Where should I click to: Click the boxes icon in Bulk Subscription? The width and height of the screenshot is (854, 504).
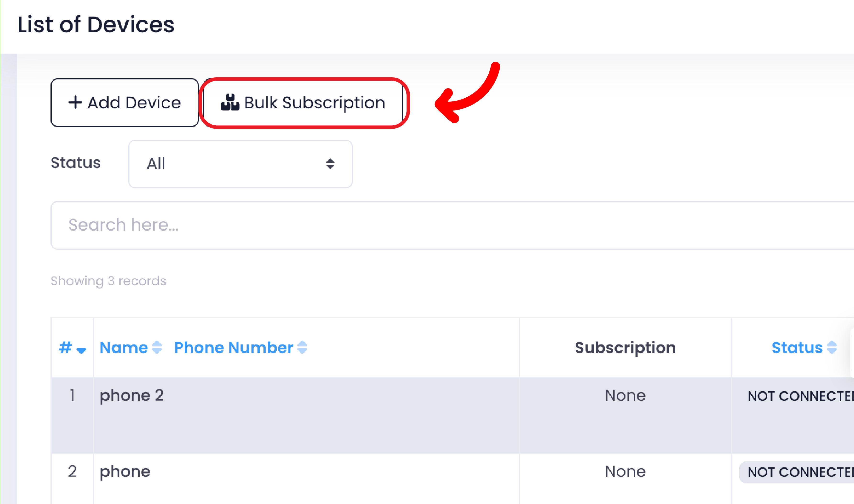point(230,102)
